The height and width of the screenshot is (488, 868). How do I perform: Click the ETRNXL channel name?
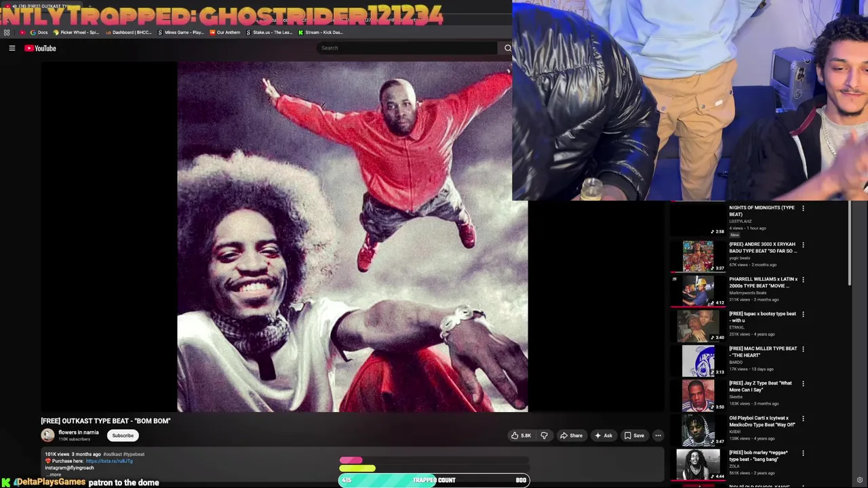(x=736, y=327)
